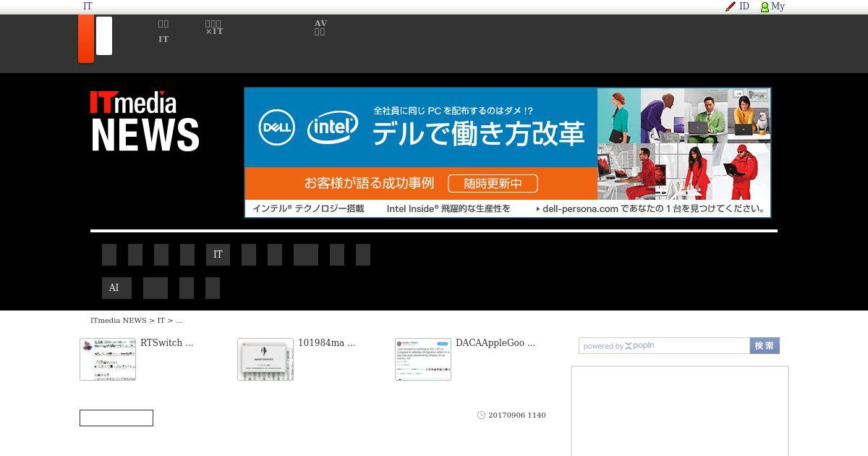Select the AV item in gray header

tap(320, 28)
